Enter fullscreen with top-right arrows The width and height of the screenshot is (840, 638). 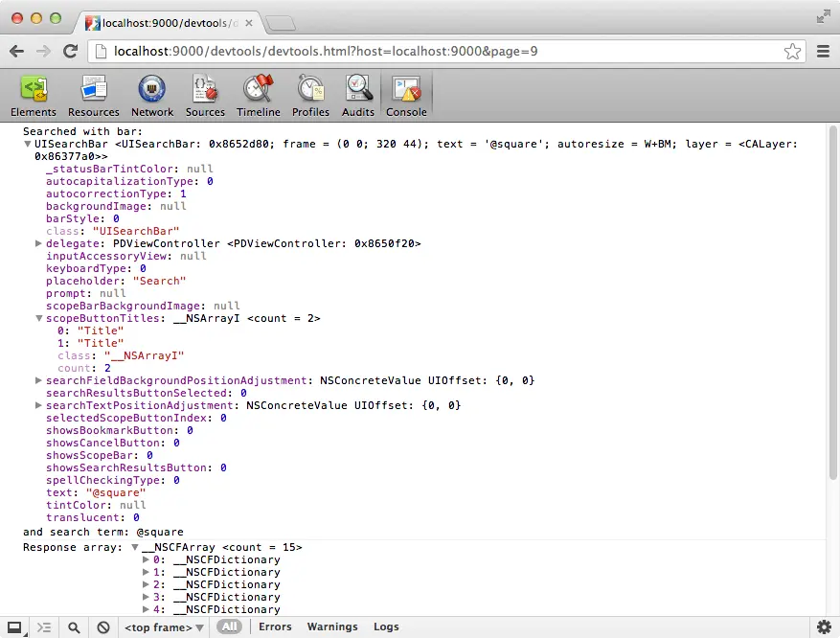[x=823, y=17]
